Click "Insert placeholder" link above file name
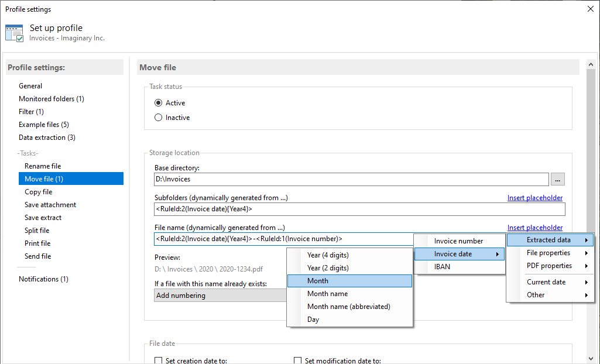The width and height of the screenshot is (600, 364). [x=534, y=227]
